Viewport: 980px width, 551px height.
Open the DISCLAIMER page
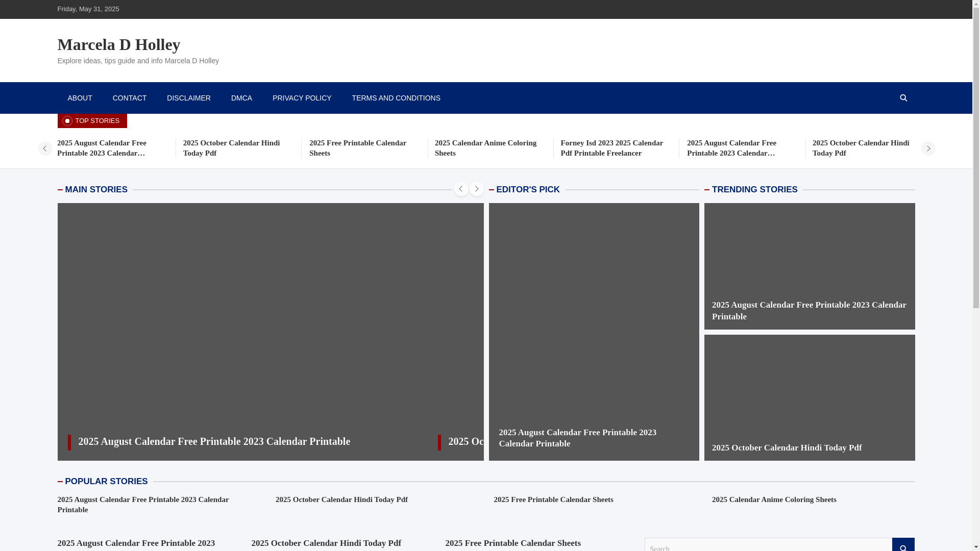point(188,98)
